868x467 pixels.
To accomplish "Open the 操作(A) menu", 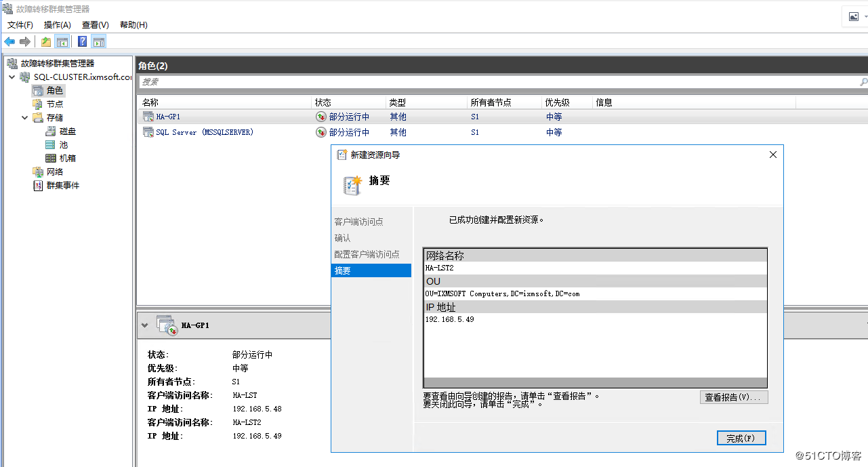I will (x=57, y=24).
